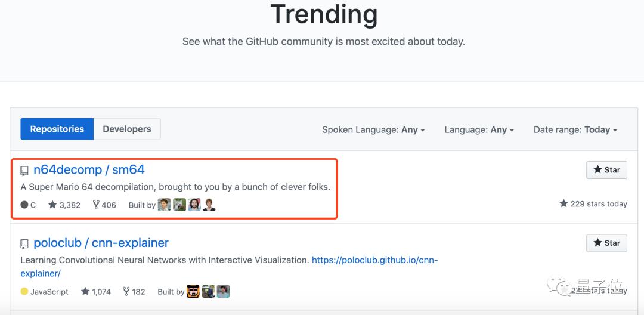The width and height of the screenshot is (644, 315).
Task: Open the poloclub / cnn-explainer repository link
Action: (x=101, y=243)
